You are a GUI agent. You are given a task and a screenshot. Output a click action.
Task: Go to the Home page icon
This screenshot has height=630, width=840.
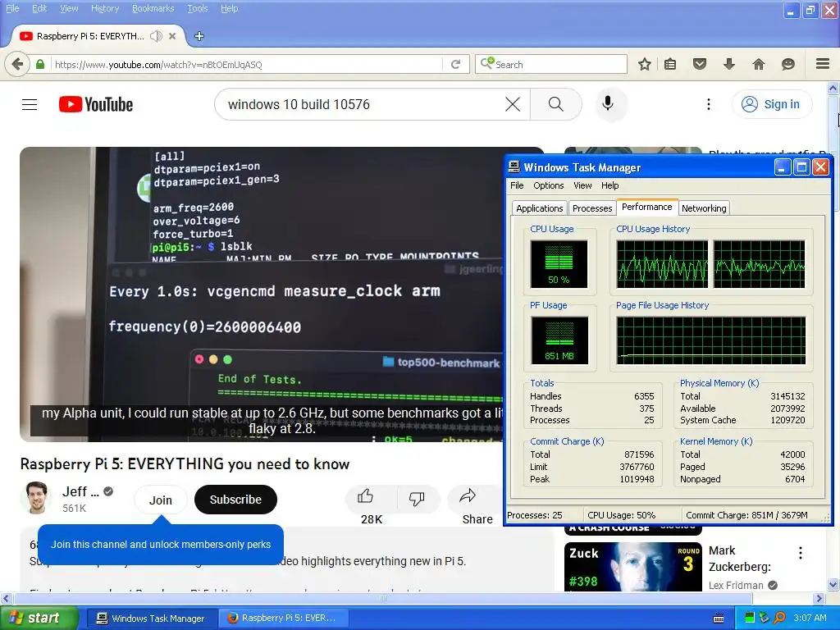click(759, 64)
